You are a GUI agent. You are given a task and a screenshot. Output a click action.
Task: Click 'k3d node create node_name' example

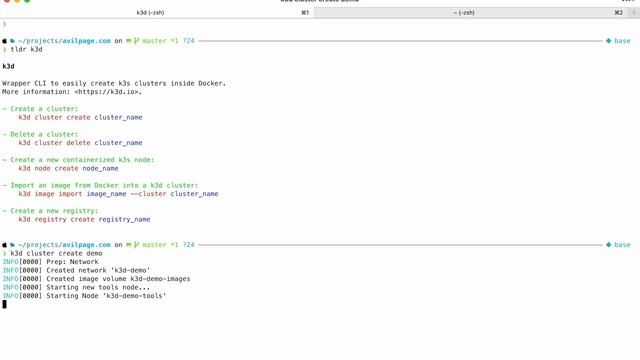tap(68, 169)
